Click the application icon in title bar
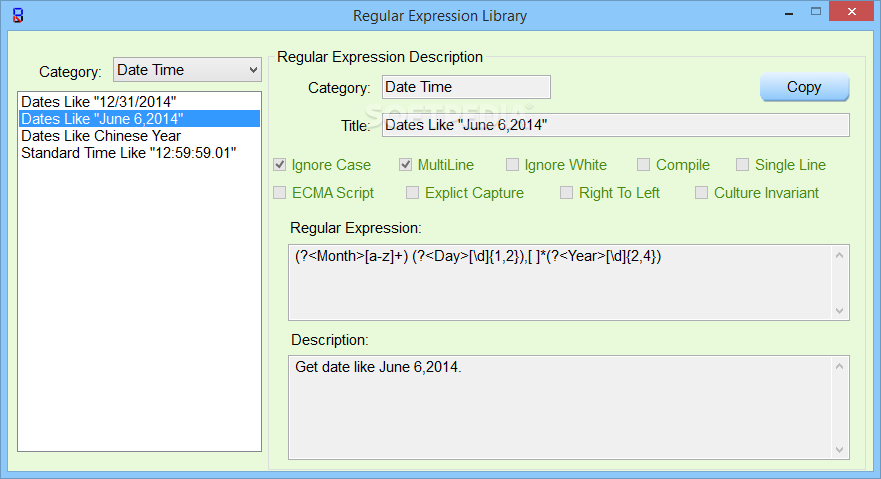The width and height of the screenshot is (881, 479). pyautogui.click(x=18, y=15)
